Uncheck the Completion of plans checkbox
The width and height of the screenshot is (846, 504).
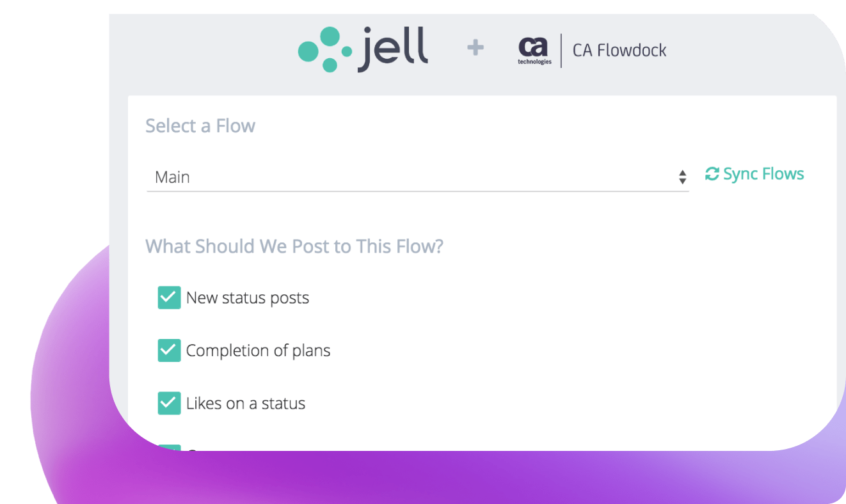tap(169, 350)
